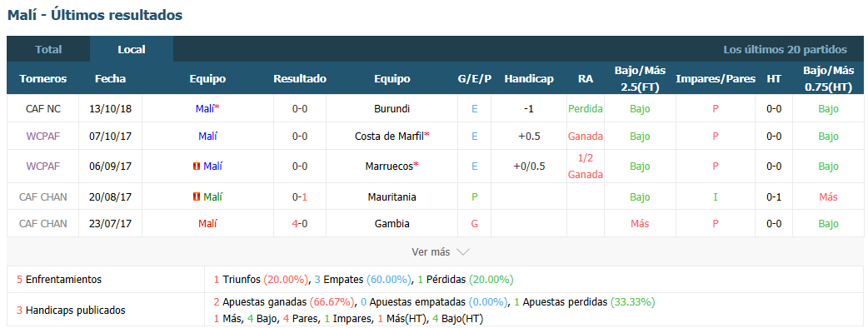This screenshot has height=328, width=868.
Task: Expand the Ver más chevron arrow
Action: [x=463, y=252]
